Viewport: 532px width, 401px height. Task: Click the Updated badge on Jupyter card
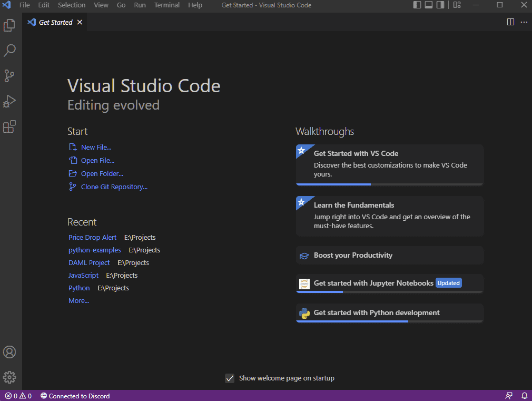point(449,283)
